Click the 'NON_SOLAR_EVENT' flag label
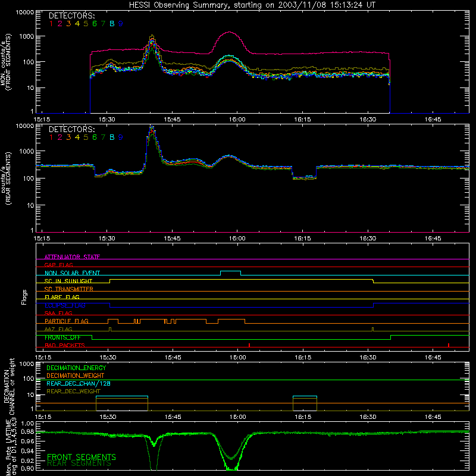 click(72, 273)
